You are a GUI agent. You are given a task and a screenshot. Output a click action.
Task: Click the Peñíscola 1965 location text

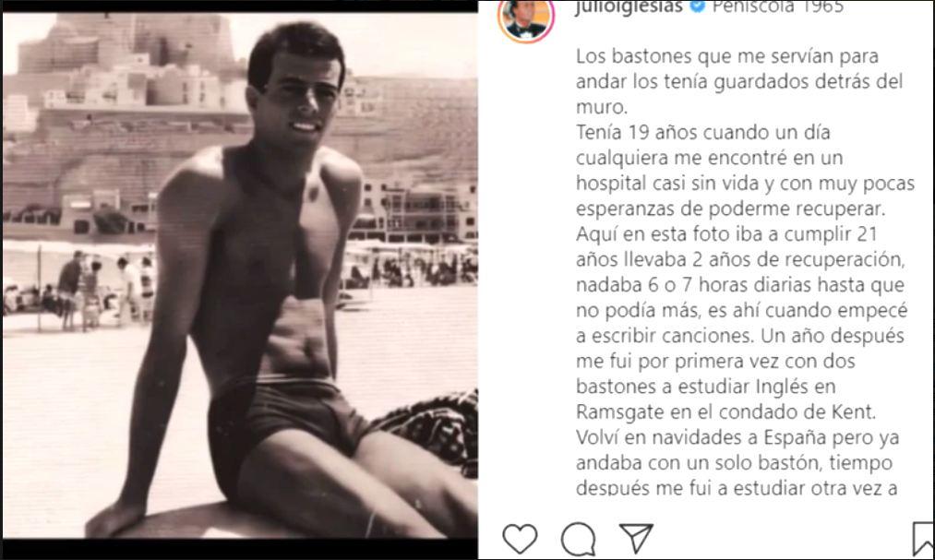coord(777,6)
